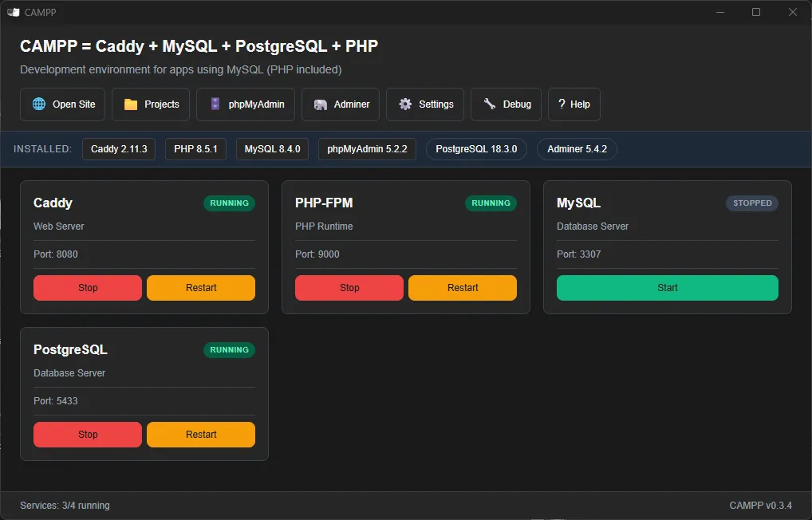Click the PostgreSQL card title
The height and width of the screenshot is (520, 812).
70,349
